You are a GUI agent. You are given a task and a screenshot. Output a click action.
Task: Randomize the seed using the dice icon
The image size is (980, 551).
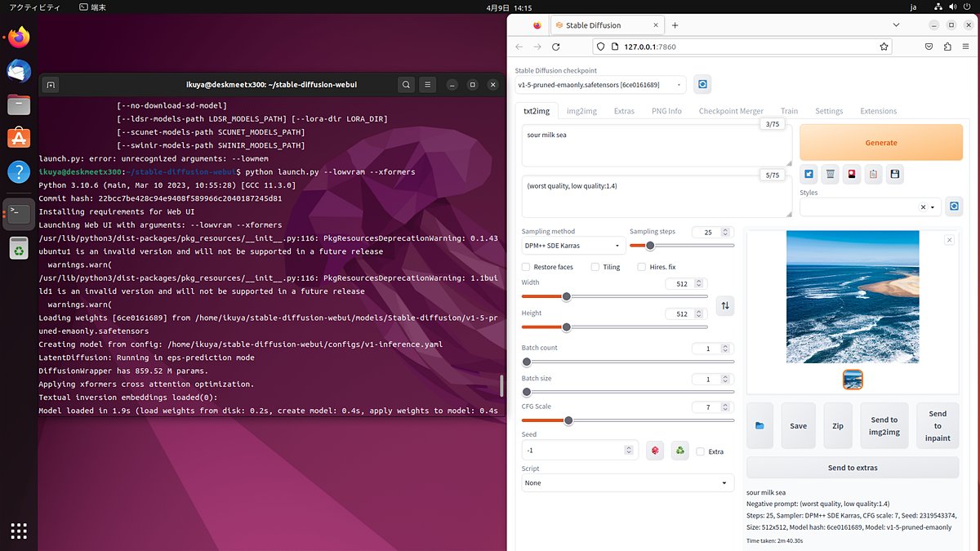coord(654,450)
